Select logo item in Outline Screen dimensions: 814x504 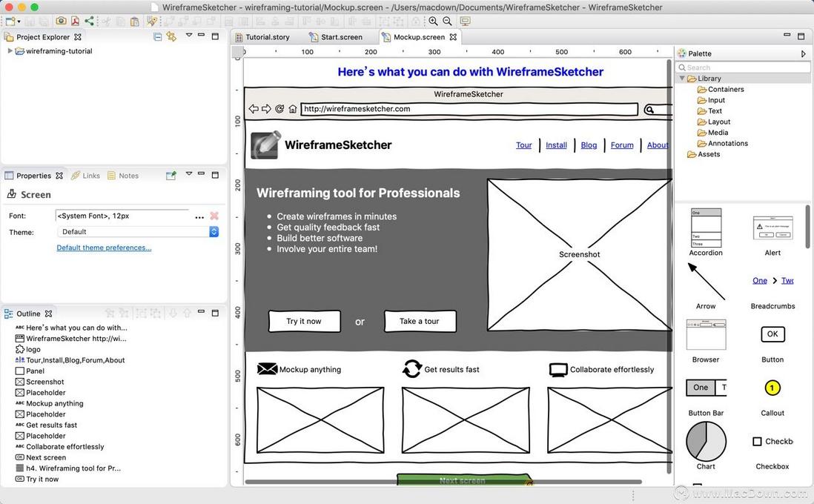click(x=28, y=349)
